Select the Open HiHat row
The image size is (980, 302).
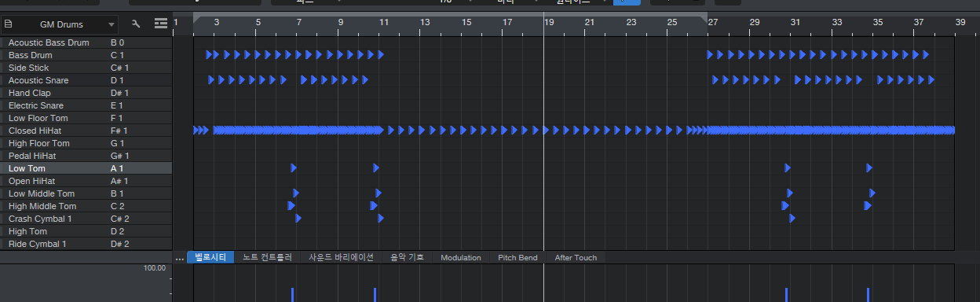(86, 181)
